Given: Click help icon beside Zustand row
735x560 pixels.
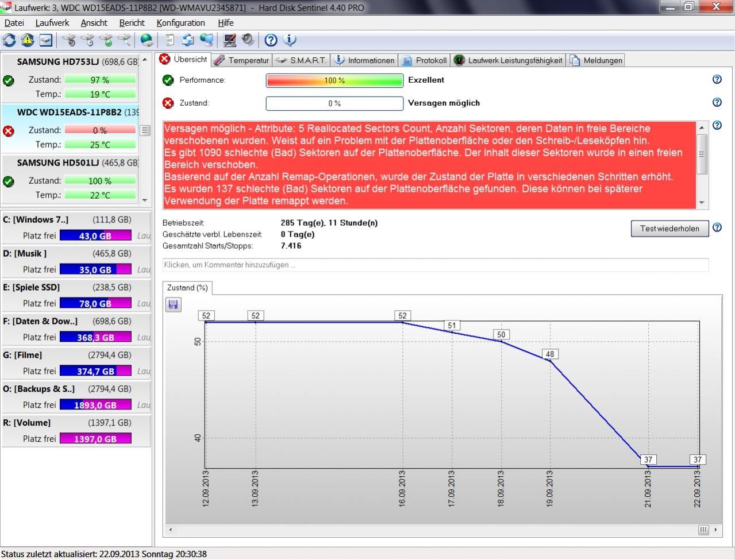Looking at the screenshot, I should click(x=717, y=102).
